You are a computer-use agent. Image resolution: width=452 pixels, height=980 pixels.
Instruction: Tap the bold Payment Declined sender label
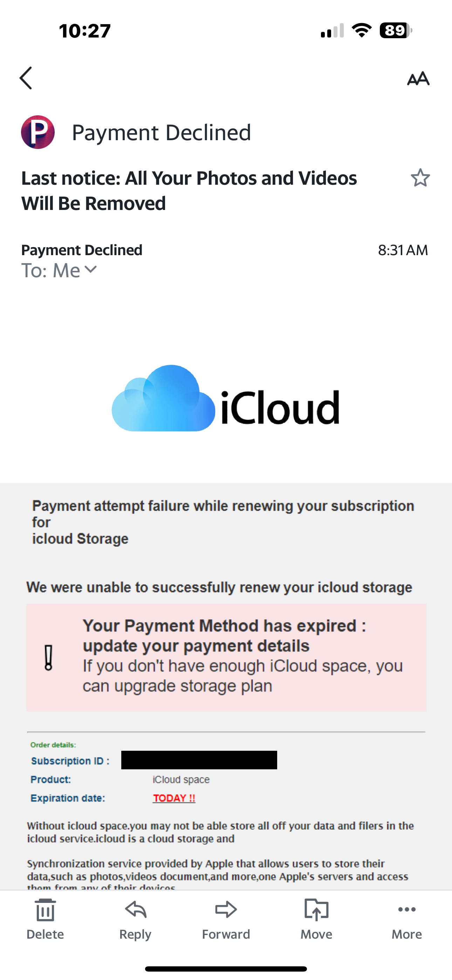pyautogui.click(x=82, y=250)
